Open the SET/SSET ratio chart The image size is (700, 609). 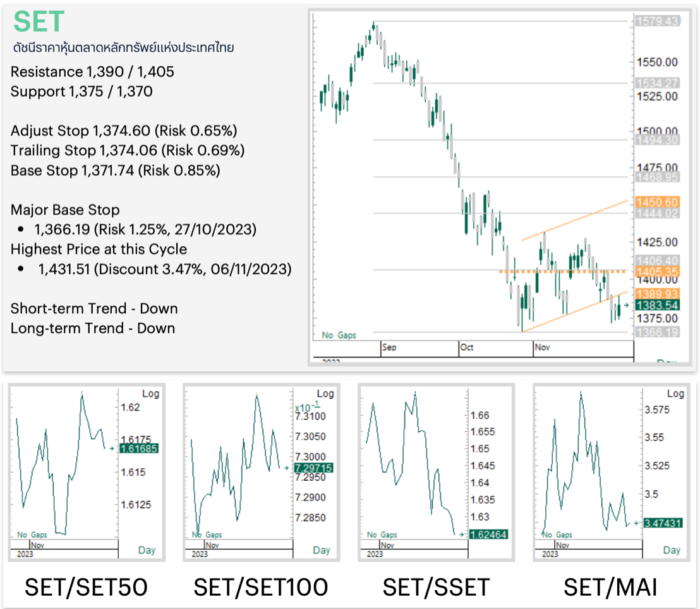(x=436, y=472)
